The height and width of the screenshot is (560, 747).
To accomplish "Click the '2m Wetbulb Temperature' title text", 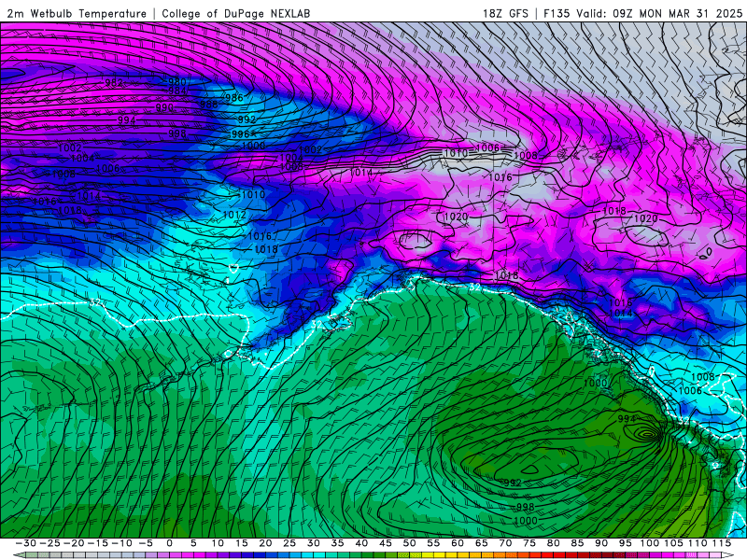I will click(77, 14).
